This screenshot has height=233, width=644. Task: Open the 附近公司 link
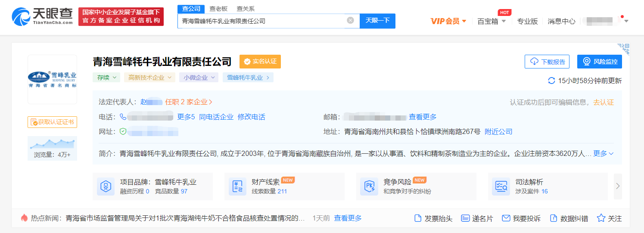[x=498, y=132]
